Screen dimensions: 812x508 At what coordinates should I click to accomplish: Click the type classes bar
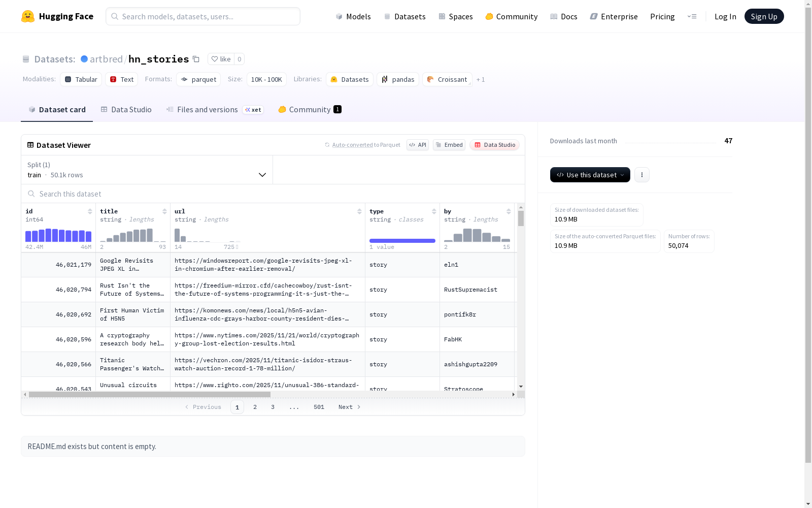point(402,241)
